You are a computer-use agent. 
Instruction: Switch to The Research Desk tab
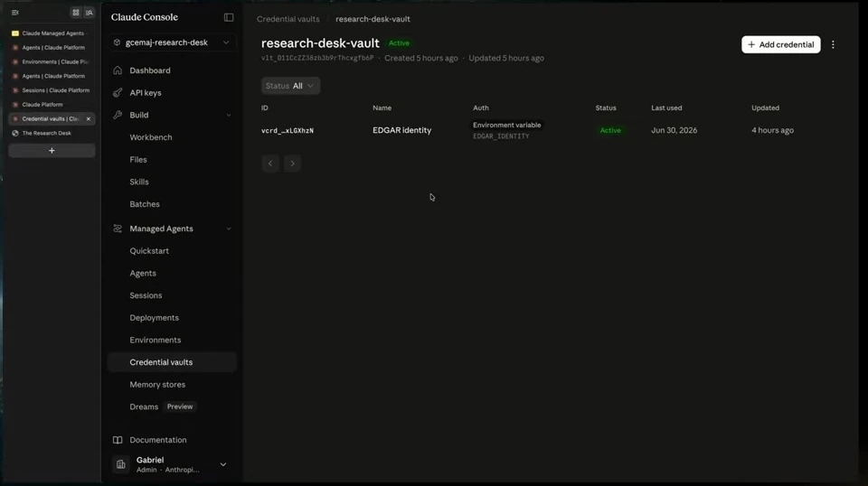tap(52, 134)
